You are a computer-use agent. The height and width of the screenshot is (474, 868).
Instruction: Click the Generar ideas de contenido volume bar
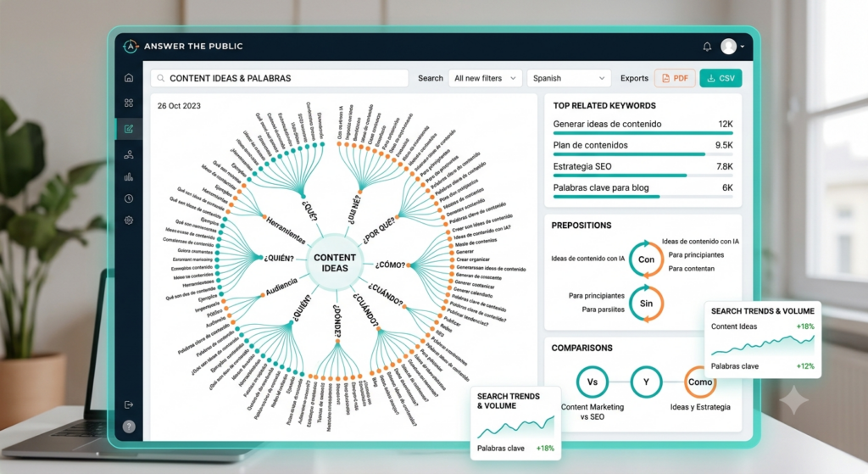[643, 133]
